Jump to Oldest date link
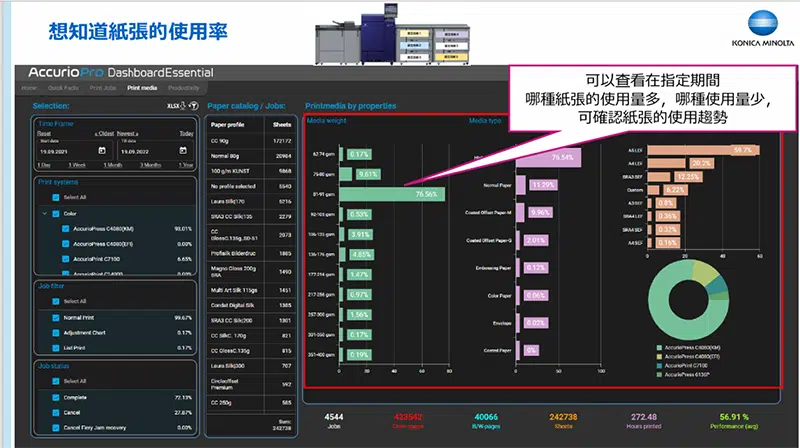Image resolution: width=800 pixels, height=448 pixels. tap(105, 133)
